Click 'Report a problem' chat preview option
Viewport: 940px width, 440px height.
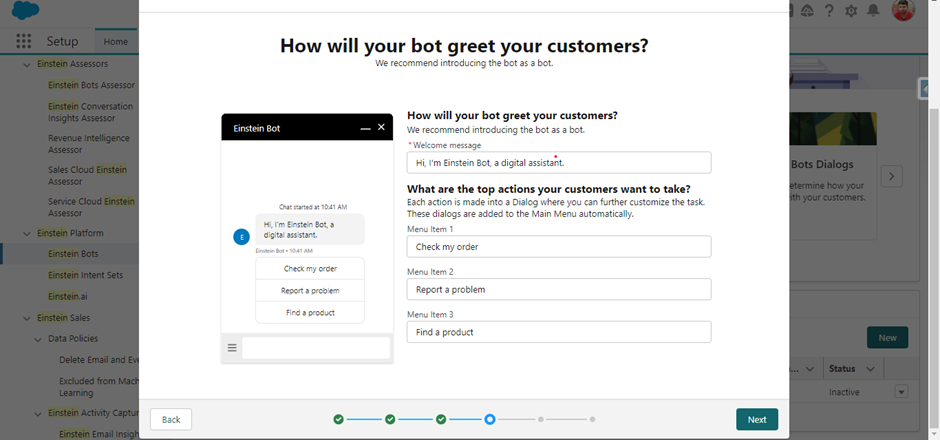(310, 291)
